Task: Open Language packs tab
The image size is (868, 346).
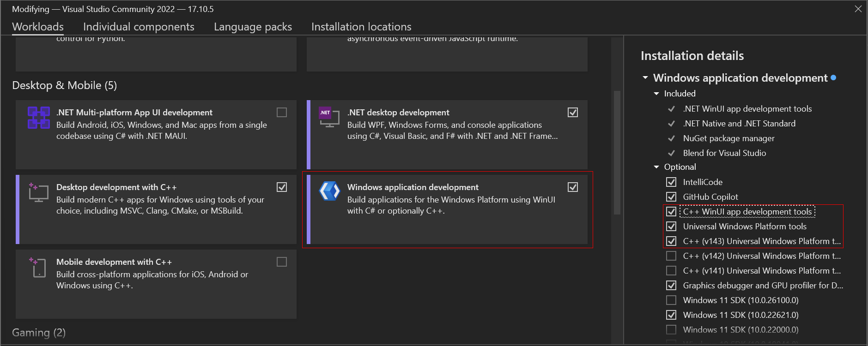Action: pyautogui.click(x=253, y=27)
